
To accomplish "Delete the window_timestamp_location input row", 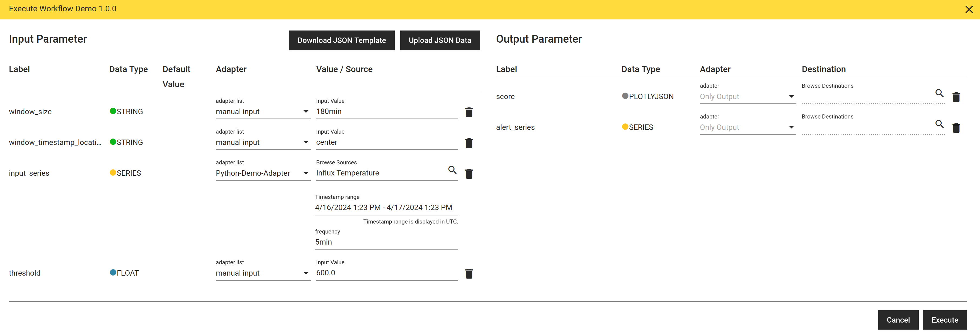I will [x=469, y=143].
